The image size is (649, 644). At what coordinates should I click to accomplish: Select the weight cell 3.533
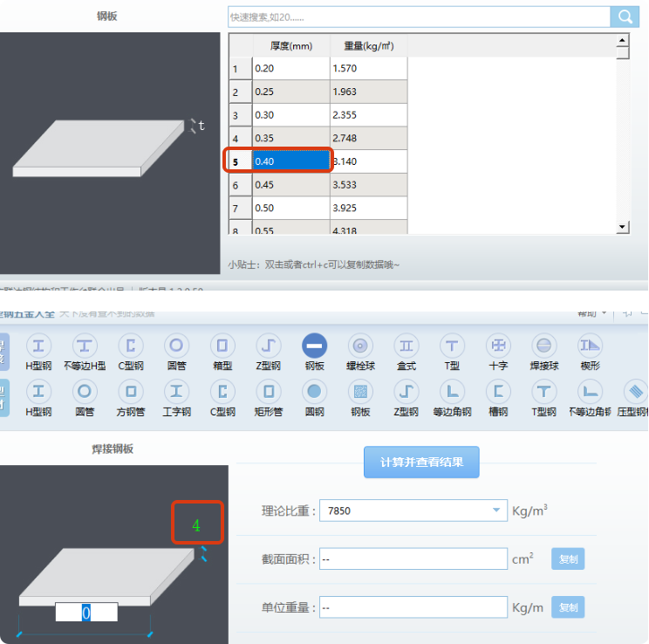coord(369,185)
